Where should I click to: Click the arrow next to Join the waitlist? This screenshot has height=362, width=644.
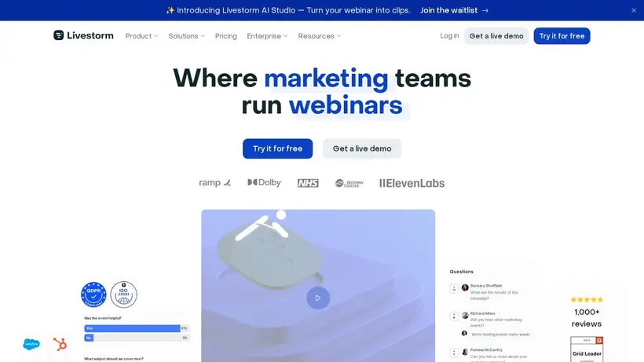click(485, 10)
